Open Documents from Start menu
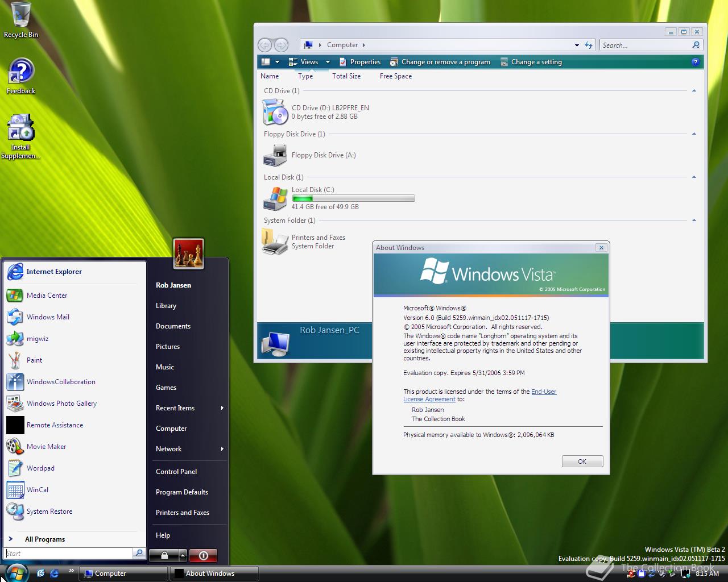 tap(173, 326)
